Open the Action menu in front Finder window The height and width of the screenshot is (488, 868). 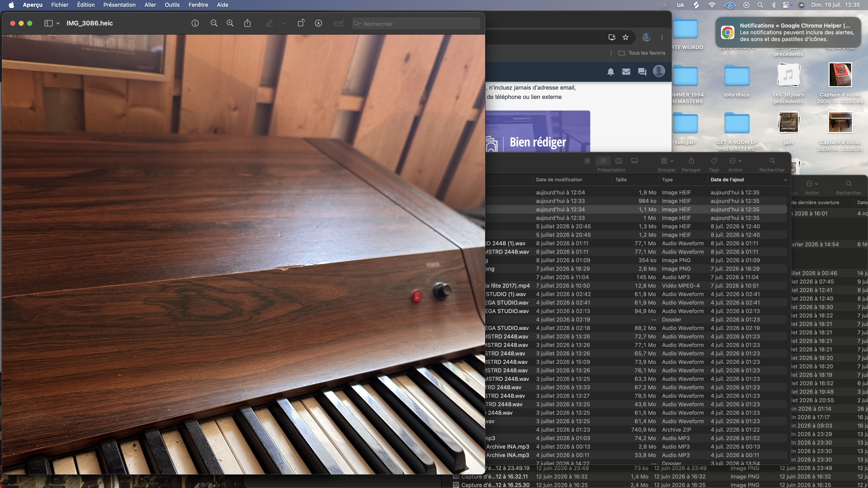(735, 161)
